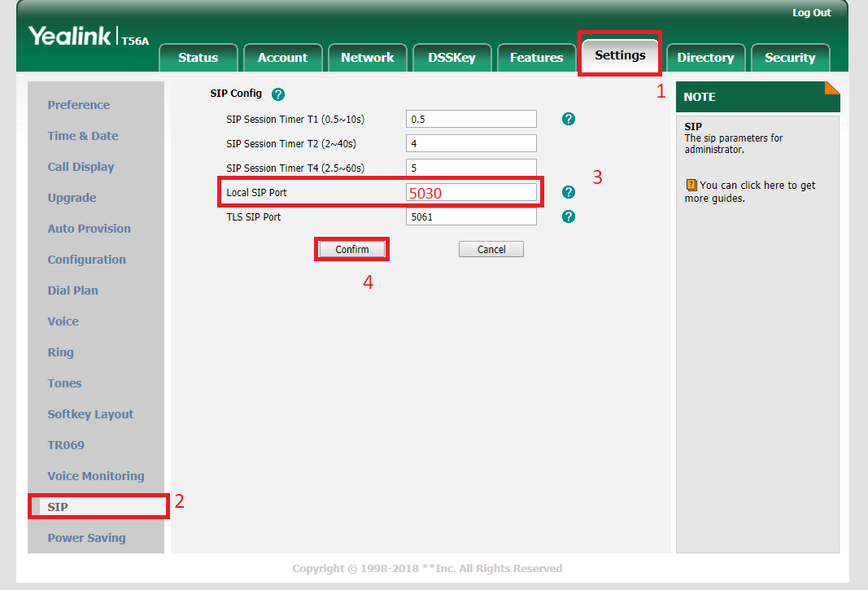Switch to the Security tab
The image size is (868, 590).
click(x=790, y=58)
